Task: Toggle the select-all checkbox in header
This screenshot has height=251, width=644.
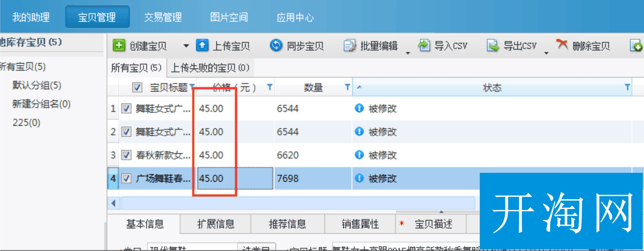Action: tap(137, 87)
